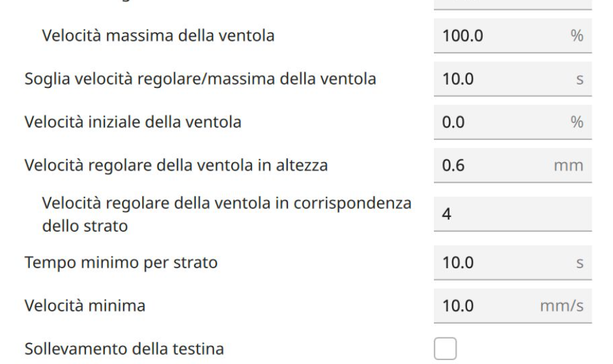Click the Soglia velocità regolare/massima della ventola label
The image size is (613, 364).
coord(200,79)
